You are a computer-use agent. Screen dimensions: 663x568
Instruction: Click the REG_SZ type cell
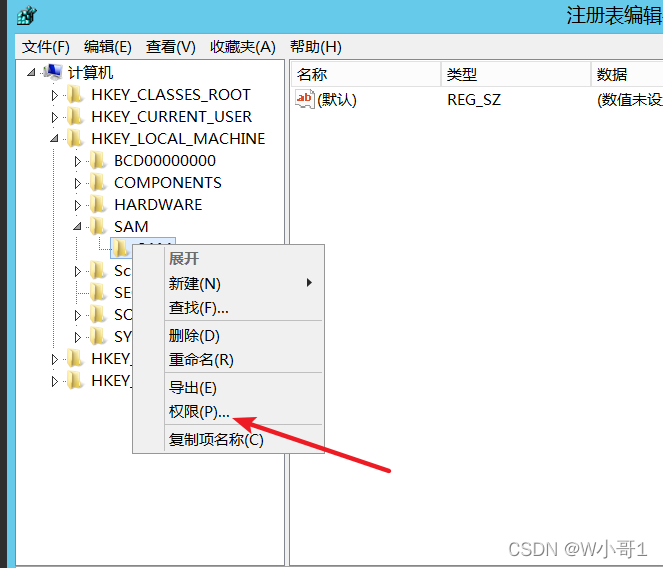point(474,100)
